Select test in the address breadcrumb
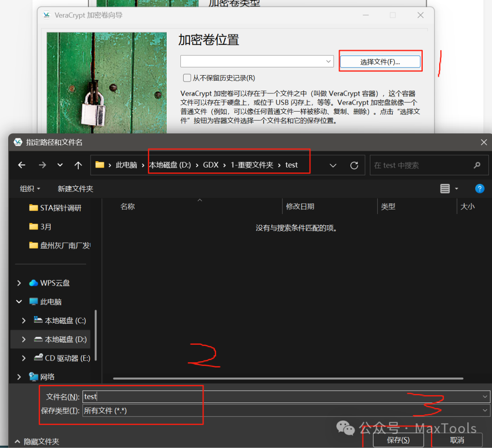 coord(292,165)
